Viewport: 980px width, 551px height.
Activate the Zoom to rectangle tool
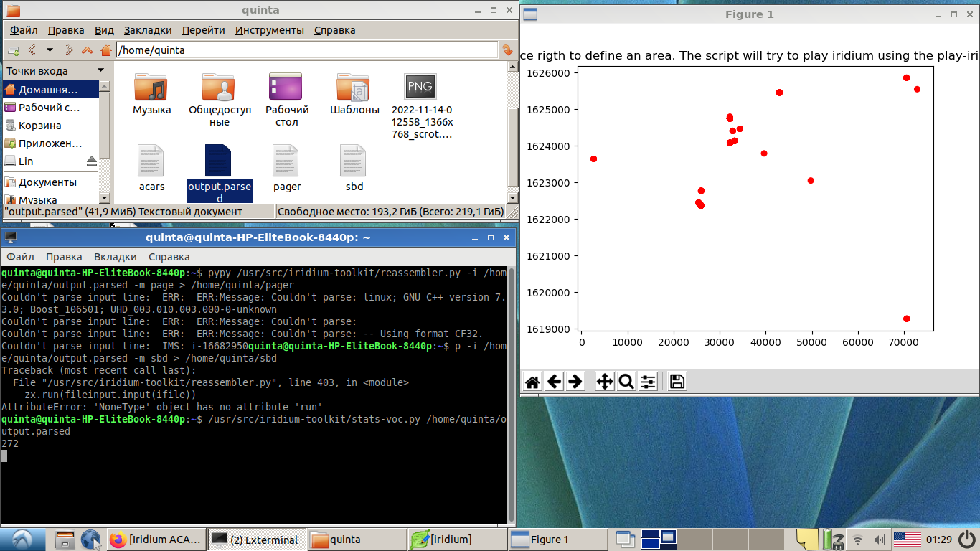[626, 382]
